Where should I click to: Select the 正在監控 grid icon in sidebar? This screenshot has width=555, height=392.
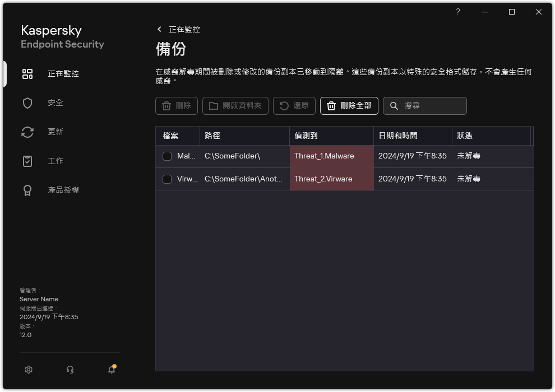pyautogui.click(x=27, y=73)
